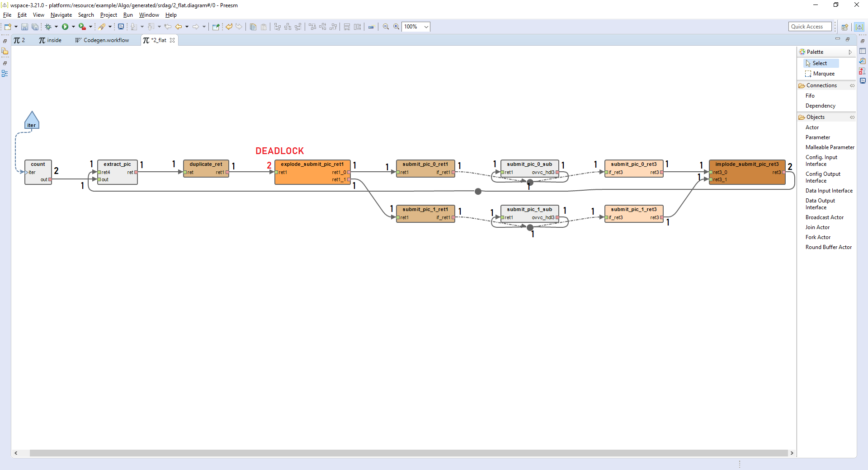868x470 pixels.
Task: Zoom out using the magnifier minus icon
Action: (386, 27)
